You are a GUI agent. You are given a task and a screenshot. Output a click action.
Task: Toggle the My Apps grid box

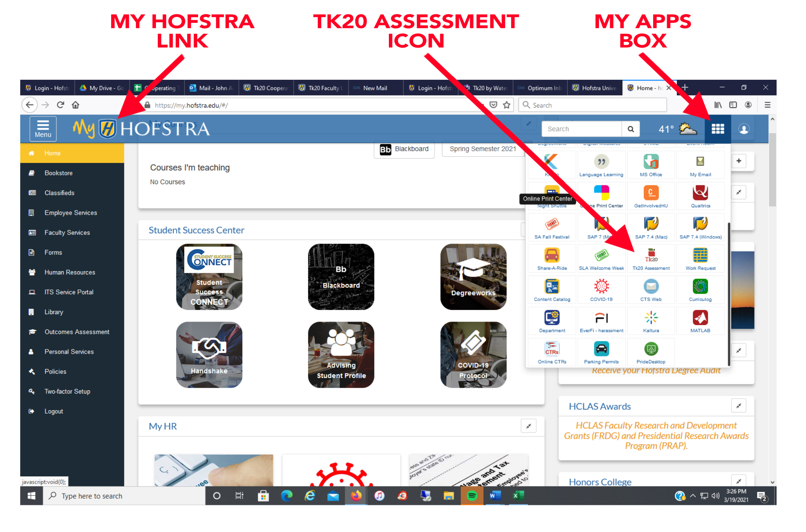click(x=717, y=129)
